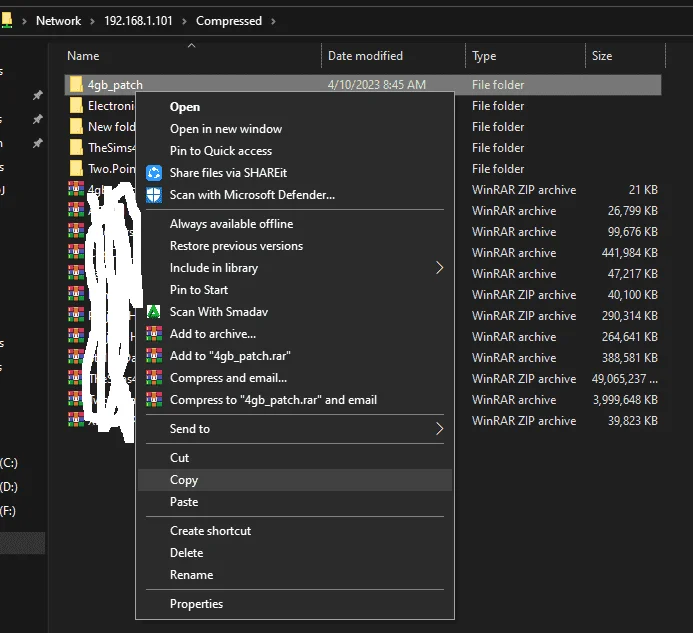Open the chevron after Compressed in breadcrumb
The image size is (693, 633).
274,21
